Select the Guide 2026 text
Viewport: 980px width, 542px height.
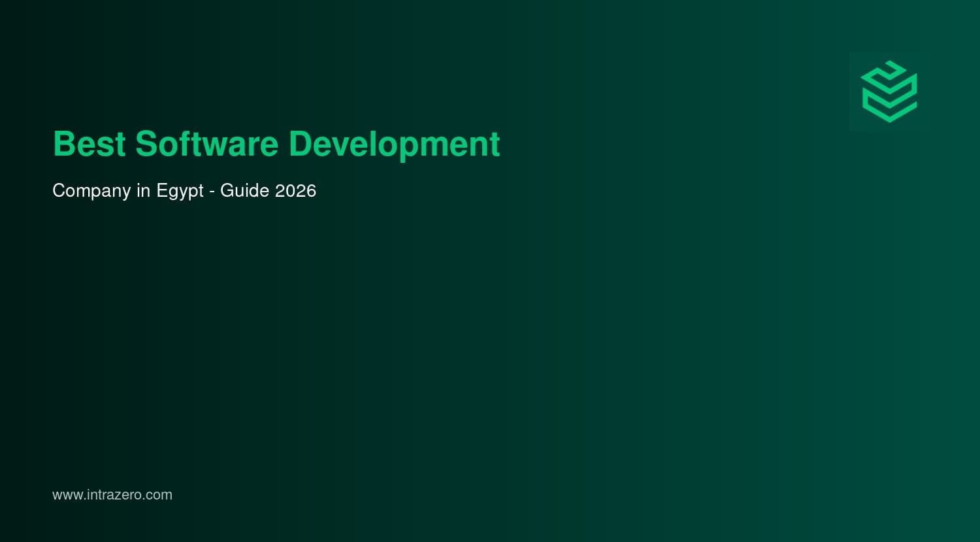[269, 191]
